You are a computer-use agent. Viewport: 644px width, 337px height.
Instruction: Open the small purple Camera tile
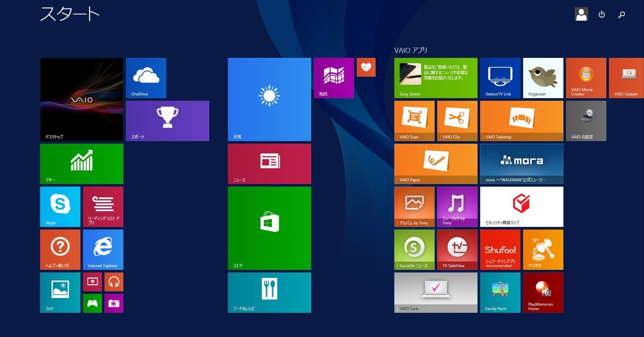pyautogui.click(x=114, y=303)
